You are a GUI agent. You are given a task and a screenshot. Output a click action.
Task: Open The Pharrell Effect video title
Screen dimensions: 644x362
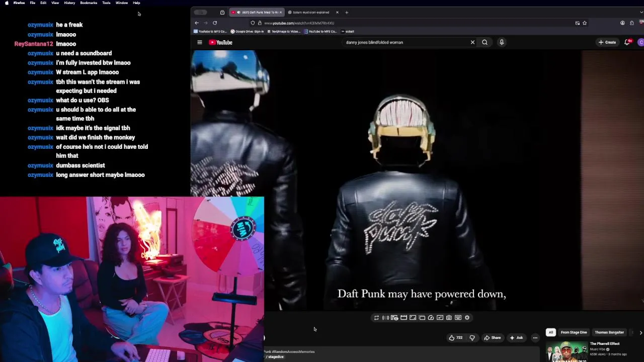605,344
